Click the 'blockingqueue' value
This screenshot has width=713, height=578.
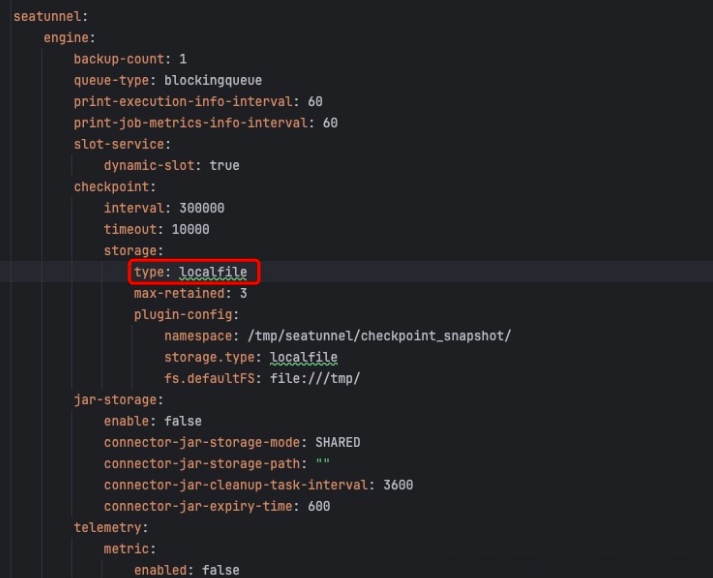point(213,80)
